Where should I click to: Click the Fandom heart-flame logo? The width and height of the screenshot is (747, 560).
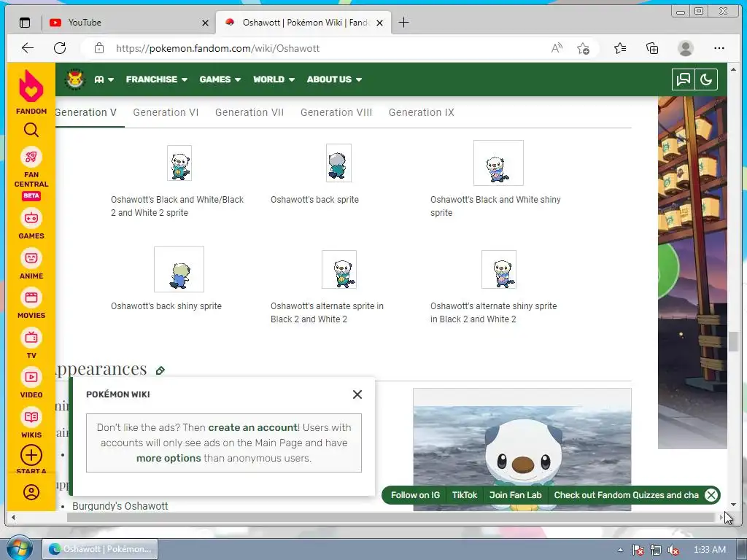(x=31, y=86)
